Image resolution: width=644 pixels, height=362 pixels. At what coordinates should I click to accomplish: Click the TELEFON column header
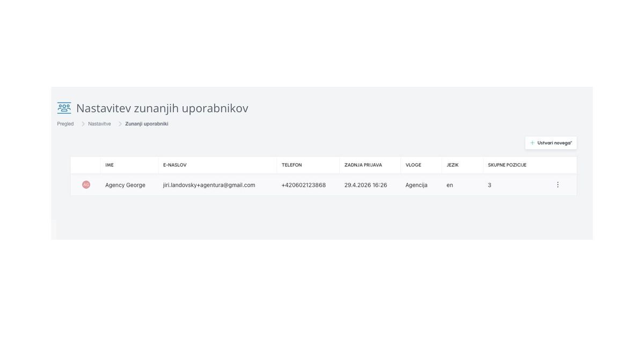(x=291, y=165)
